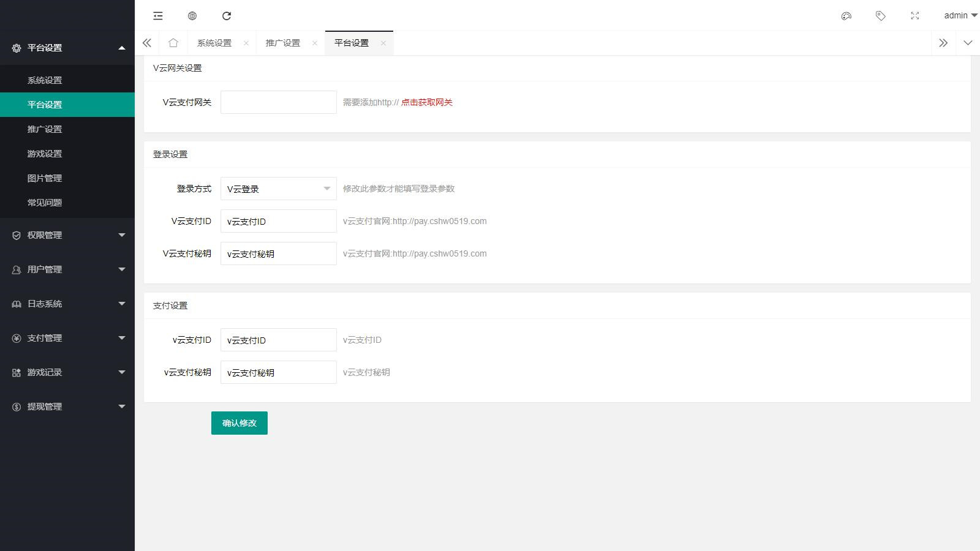The height and width of the screenshot is (551, 980).
Task: Click the tag note icon in the top bar
Action: (881, 16)
